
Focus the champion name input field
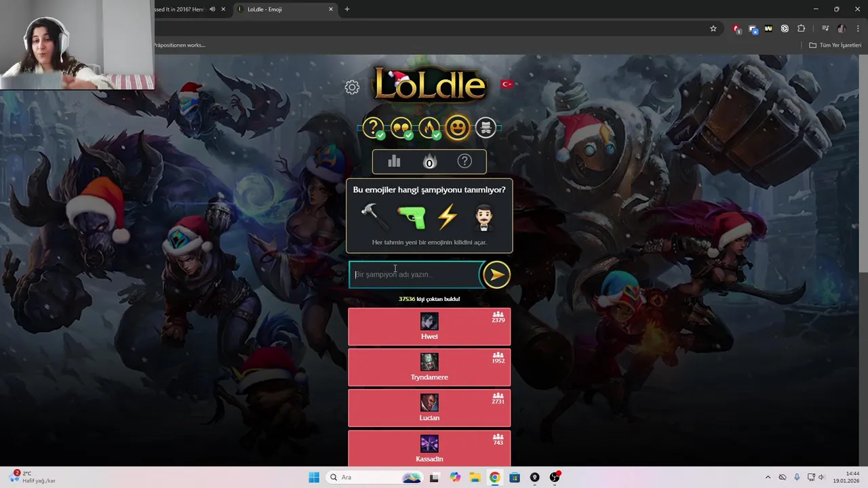416,274
